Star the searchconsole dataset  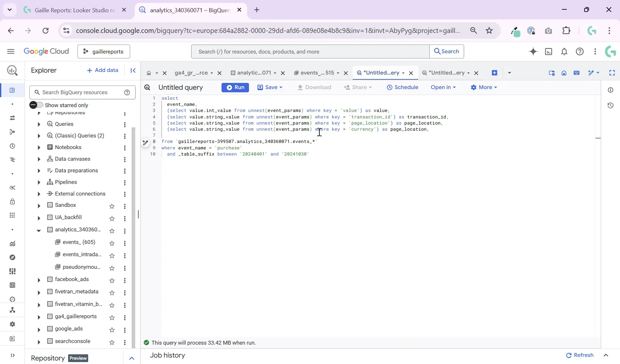[x=112, y=342]
